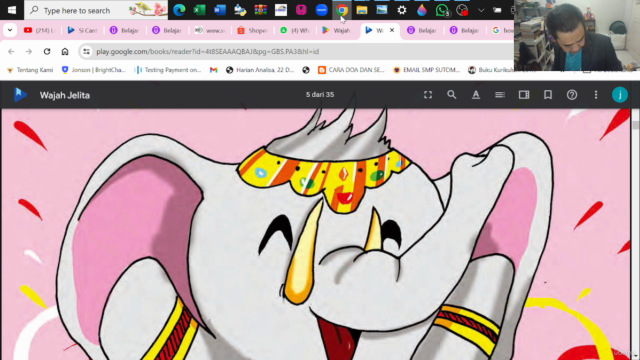Open the Python app in the taskbar
The width and height of the screenshot is (640, 360).
(240, 10)
